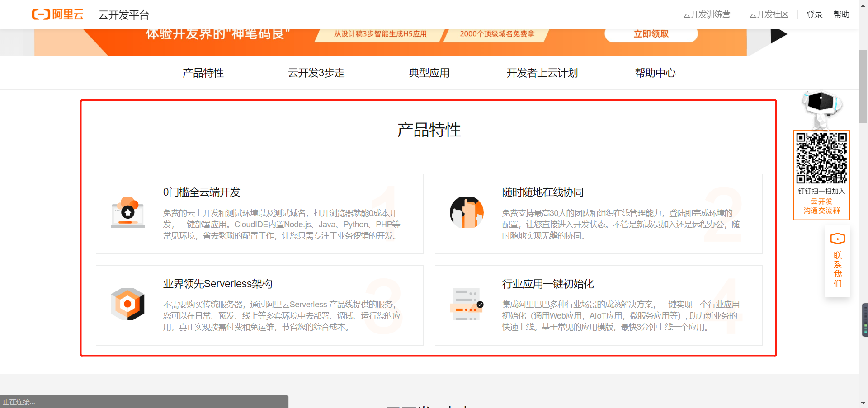Click the Alibaba Cloud logo
The image size is (868, 408).
[x=58, y=14]
